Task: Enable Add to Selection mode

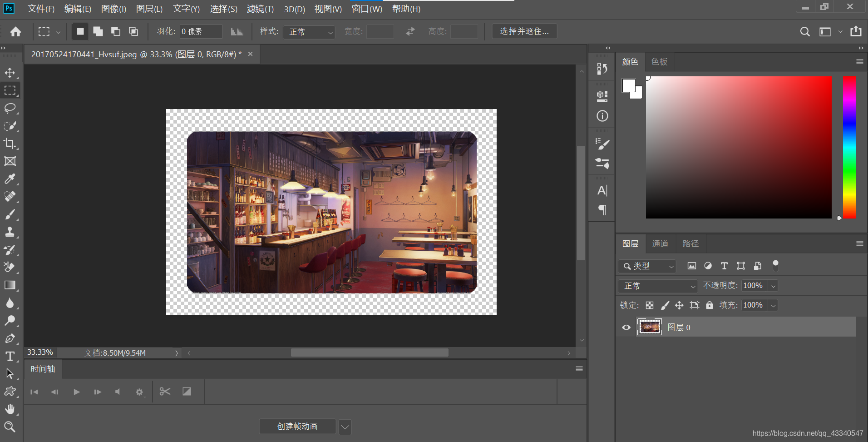Action: coord(98,31)
